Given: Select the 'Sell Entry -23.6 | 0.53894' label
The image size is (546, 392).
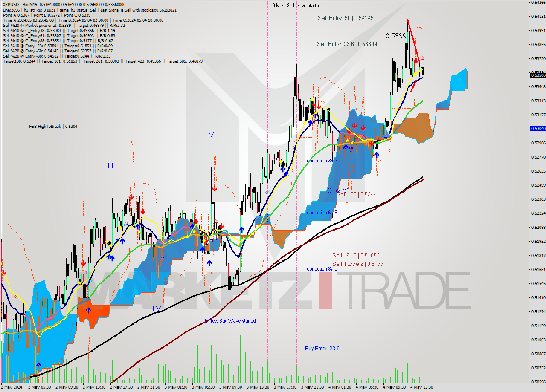Looking at the screenshot, I should 347,44.
